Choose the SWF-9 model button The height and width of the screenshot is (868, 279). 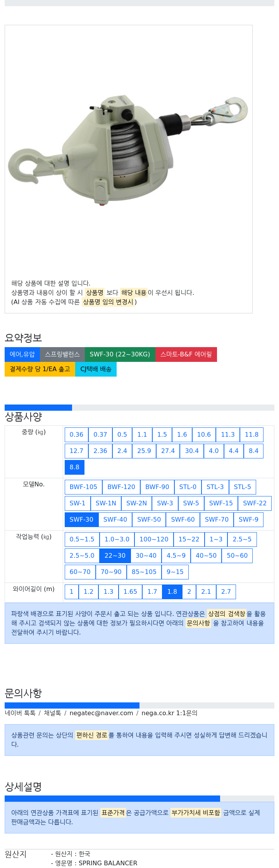pos(248,519)
